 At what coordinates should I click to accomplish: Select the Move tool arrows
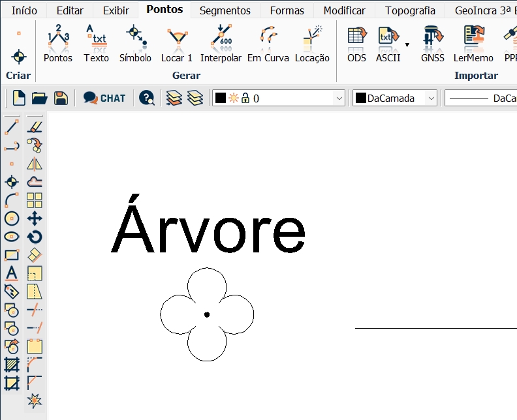click(x=35, y=218)
